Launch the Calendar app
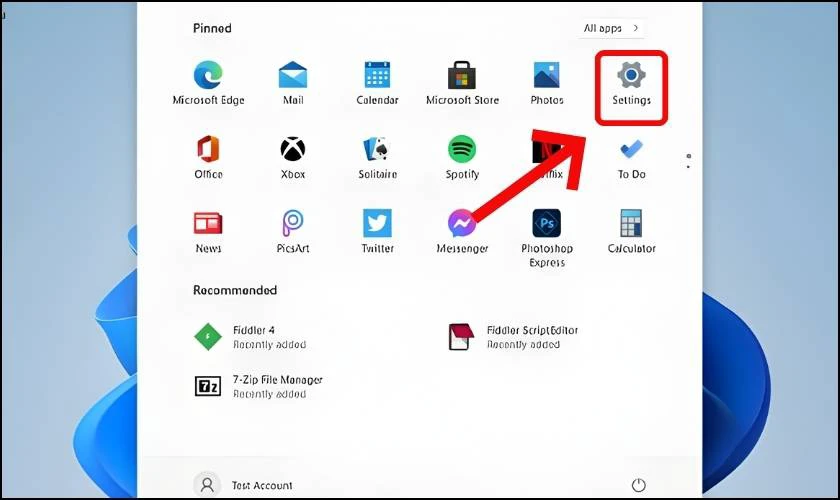Screen dimensions: 840x500 [377, 83]
